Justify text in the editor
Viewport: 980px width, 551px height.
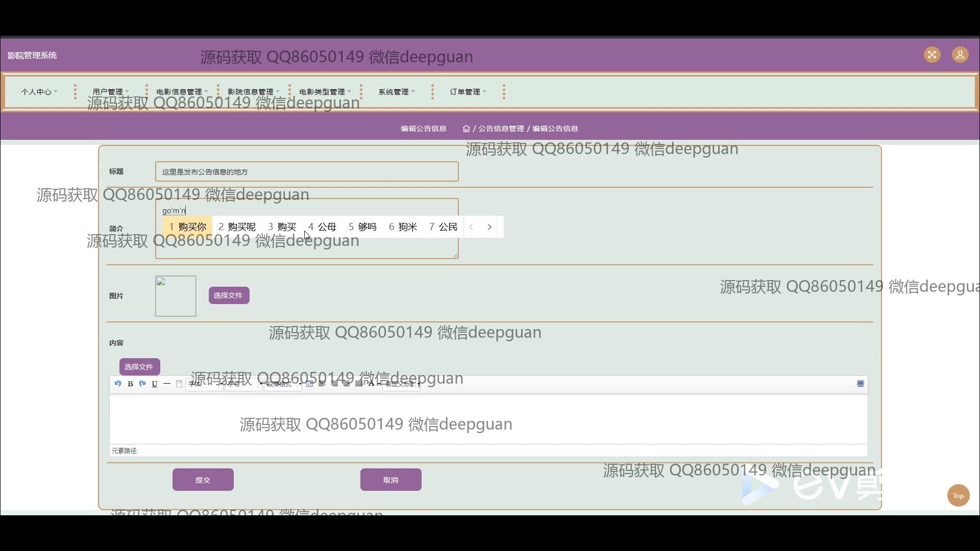pos(359,384)
